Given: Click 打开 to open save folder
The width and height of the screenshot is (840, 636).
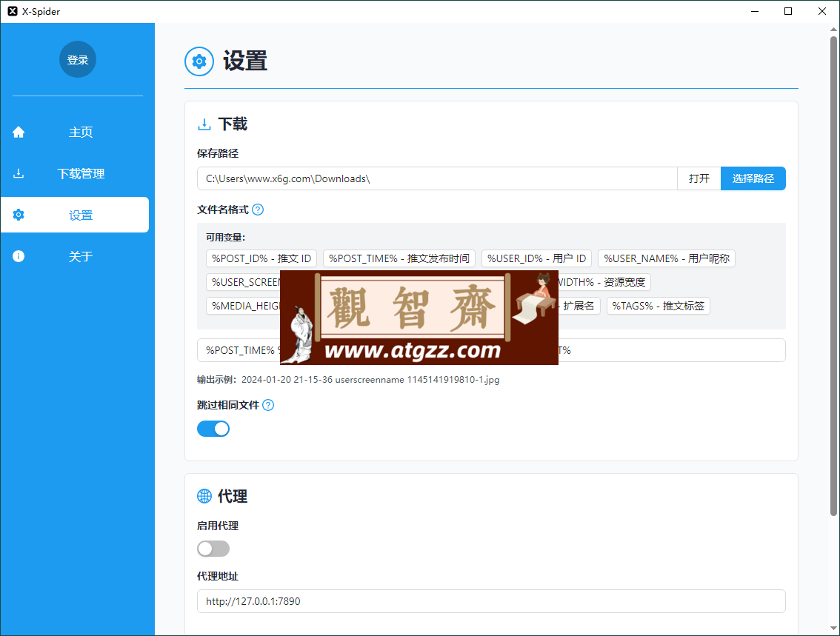Looking at the screenshot, I should pos(699,178).
